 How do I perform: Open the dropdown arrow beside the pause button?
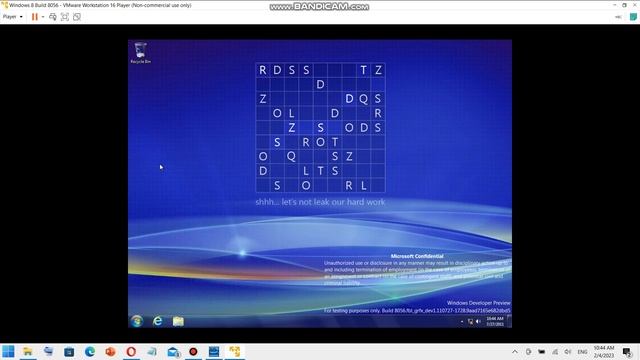click(43, 17)
